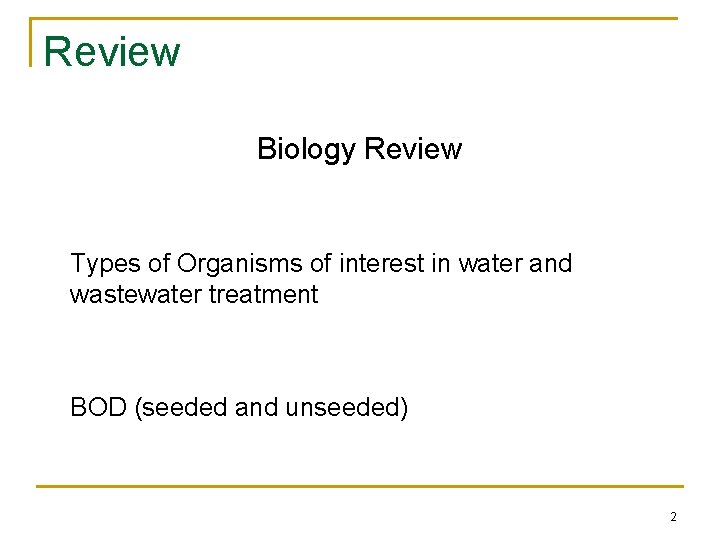
Task: Click the green "Review" slide title
Action: coord(112,51)
